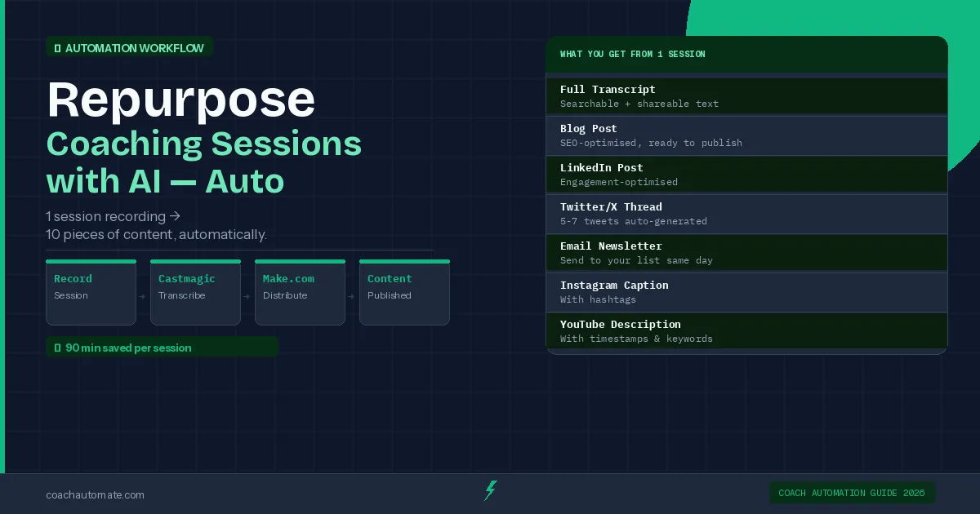980x514 pixels.
Task: Click arrow between Make.com and Content cards
Action: point(352,297)
